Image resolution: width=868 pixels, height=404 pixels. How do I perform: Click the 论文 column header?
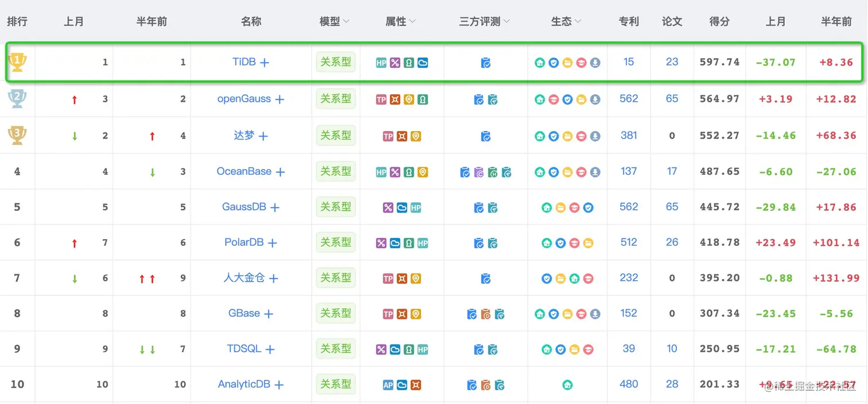(x=672, y=21)
